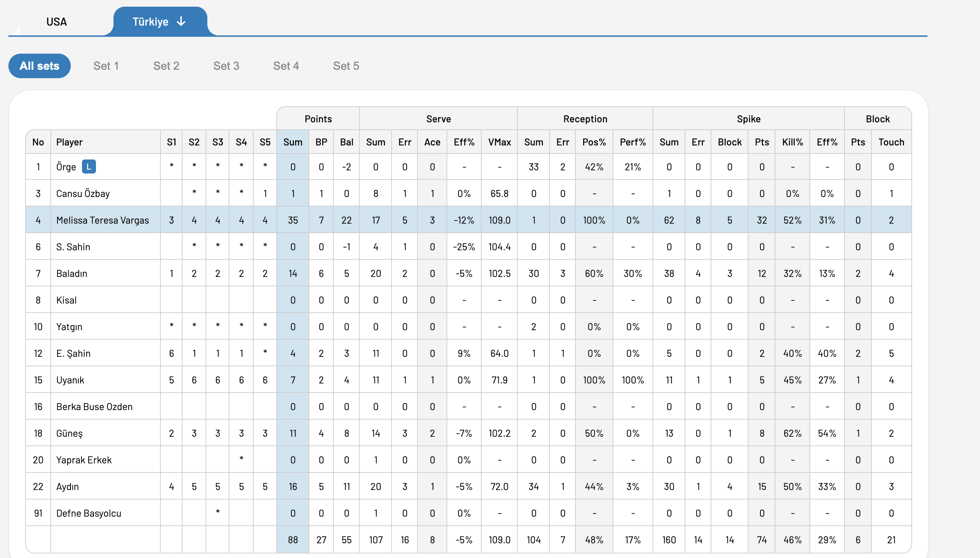Image resolution: width=980 pixels, height=558 pixels.
Task: Switch to the USA team tab
Action: coord(57,21)
